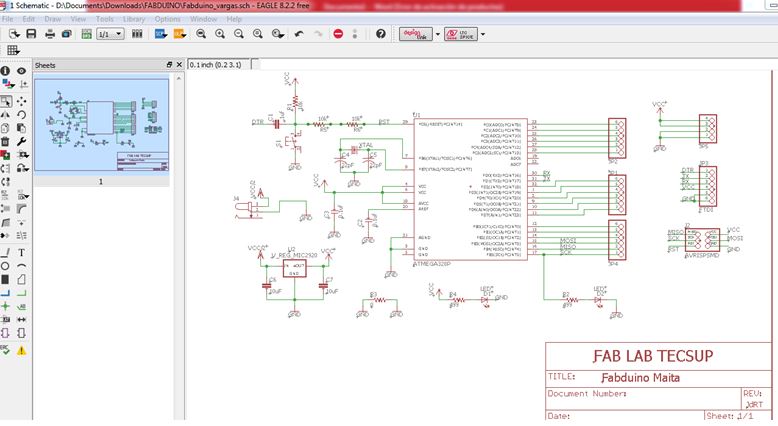Click the Undo arrow icon
This screenshot has height=426, width=778.
point(299,34)
